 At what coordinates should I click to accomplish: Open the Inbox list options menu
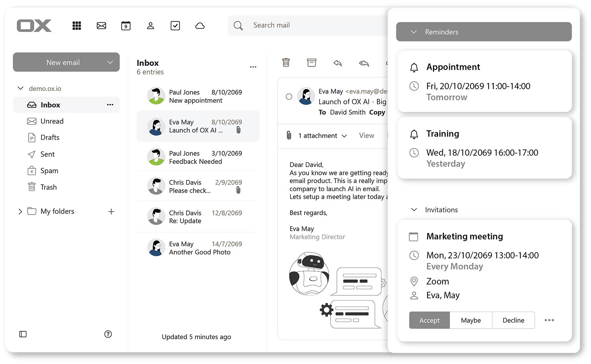pyautogui.click(x=253, y=67)
